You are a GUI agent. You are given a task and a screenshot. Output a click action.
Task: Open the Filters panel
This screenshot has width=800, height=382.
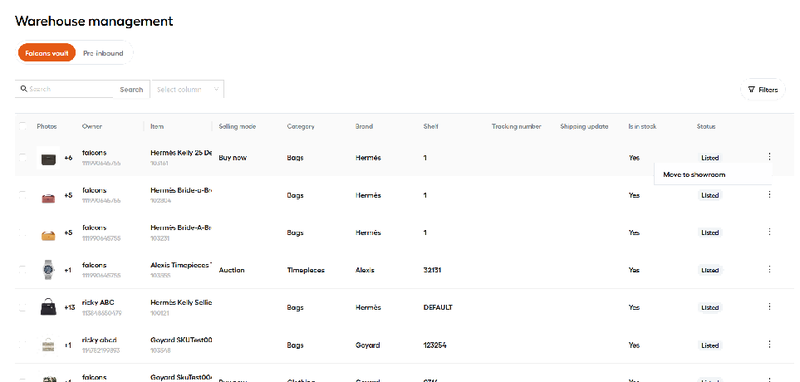coord(762,89)
